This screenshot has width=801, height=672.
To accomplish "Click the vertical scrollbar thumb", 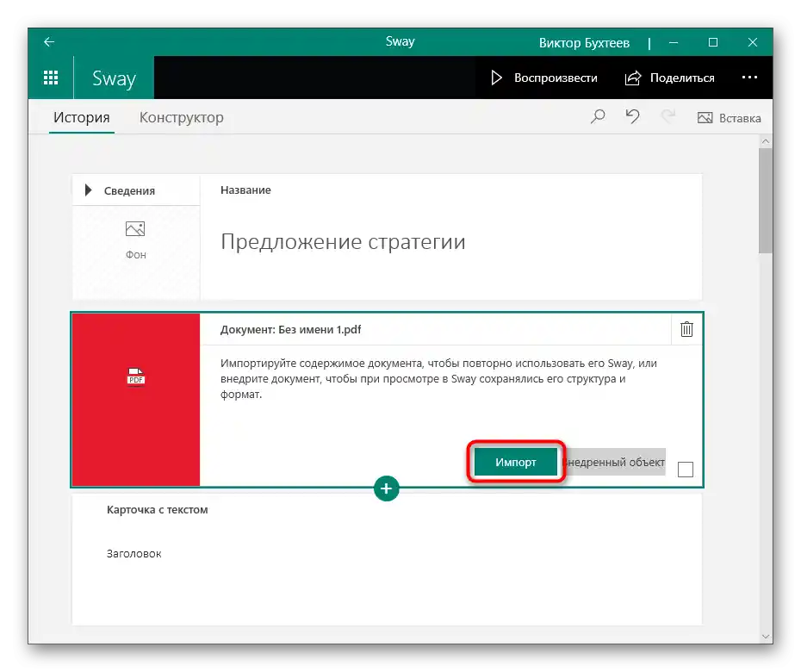I will [765, 201].
